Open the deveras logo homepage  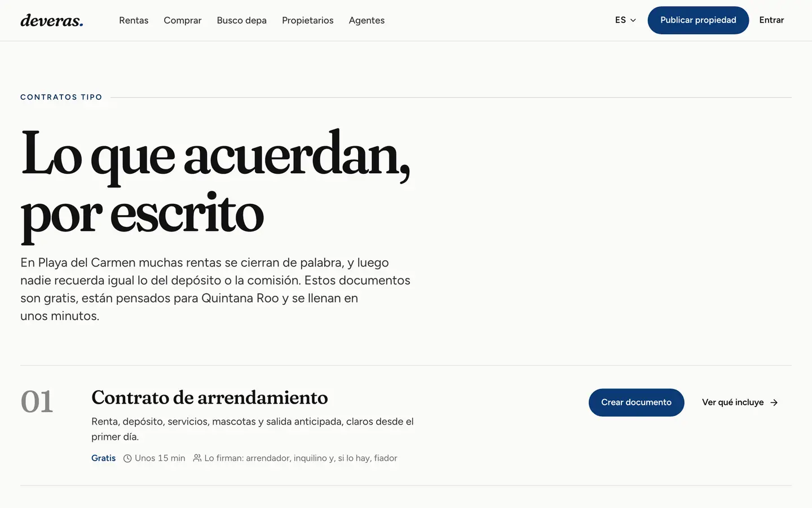coord(52,20)
